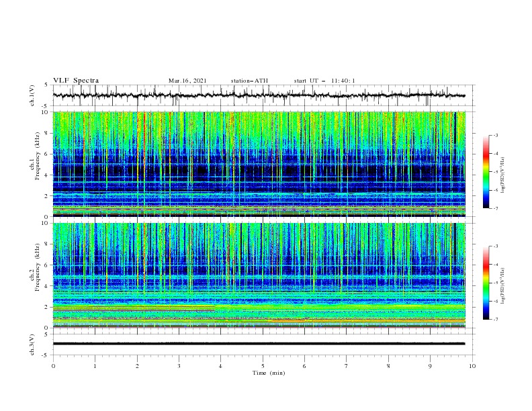This screenshot has height=411, width=532.
Task: Click the "Time (min)" x-axis label
Action: [269, 373]
